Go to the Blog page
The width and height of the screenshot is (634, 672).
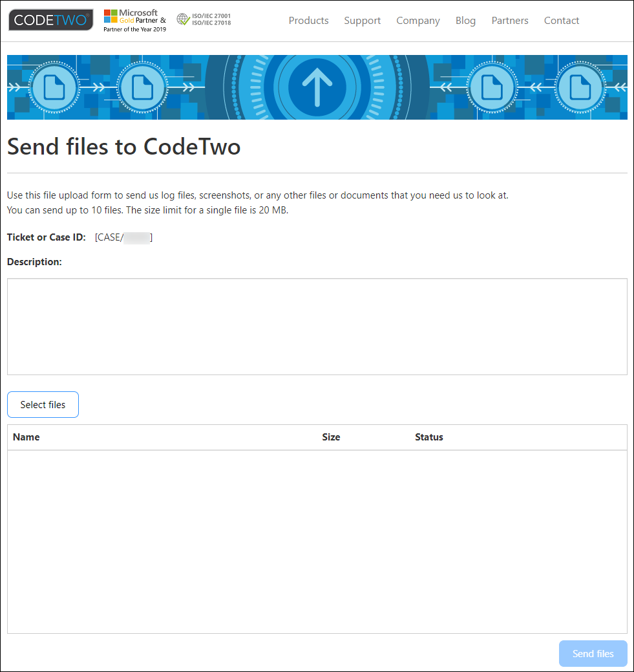pos(466,21)
